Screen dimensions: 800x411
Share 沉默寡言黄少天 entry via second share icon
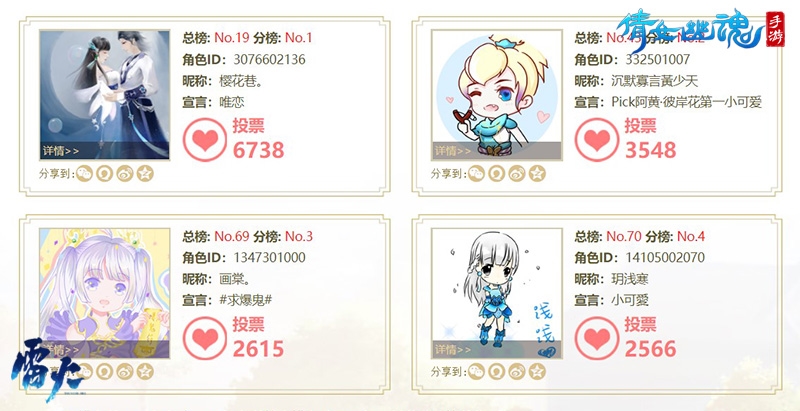click(x=496, y=173)
